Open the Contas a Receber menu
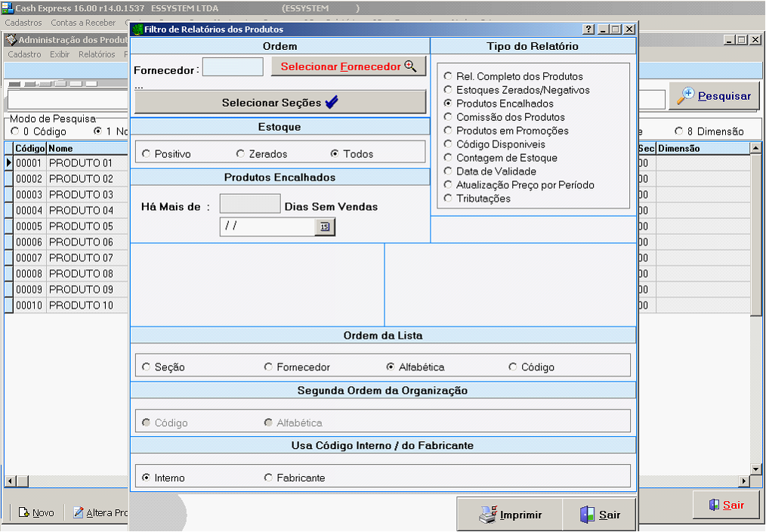 (83, 23)
